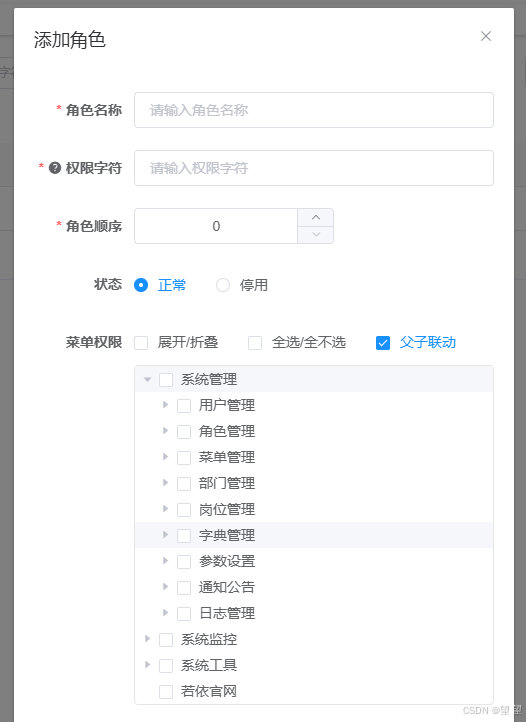Click the 通知公告 tree label
The height and width of the screenshot is (722, 526).
pyautogui.click(x=227, y=587)
